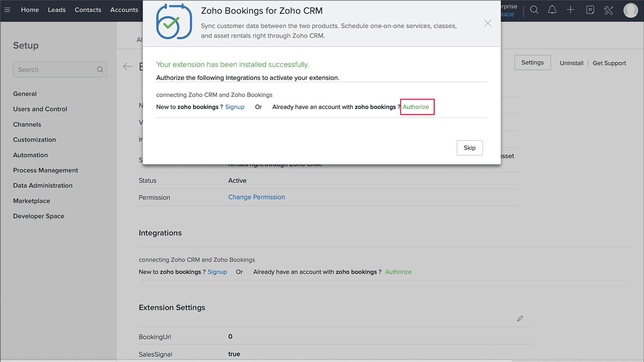
Task: Open the notifications bell
Action: click(x=552, y=10)
